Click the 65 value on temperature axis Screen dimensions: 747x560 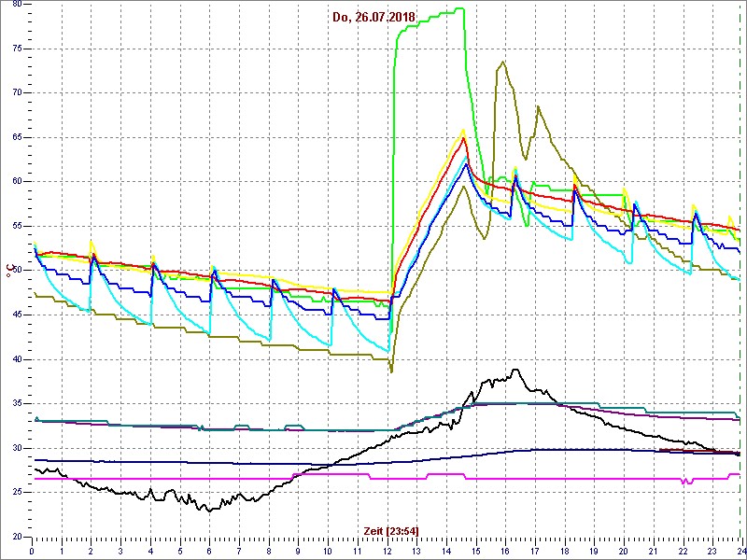tap(18, 137)
